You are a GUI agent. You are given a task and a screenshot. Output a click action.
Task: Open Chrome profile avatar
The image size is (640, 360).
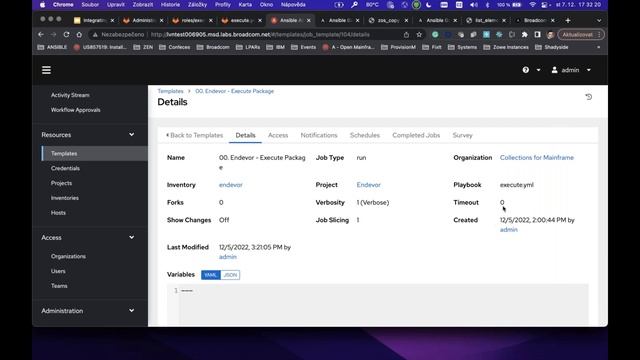(550, 35)
